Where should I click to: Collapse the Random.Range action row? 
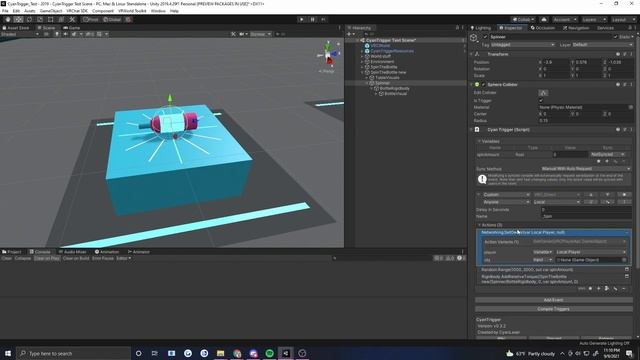pos(627,269)
